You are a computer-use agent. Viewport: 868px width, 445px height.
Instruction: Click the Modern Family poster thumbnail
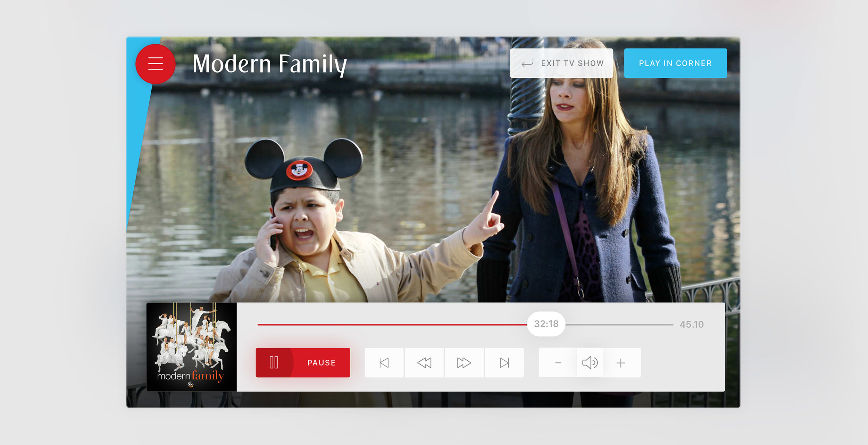pyautogui.click(x=192, y=347)
